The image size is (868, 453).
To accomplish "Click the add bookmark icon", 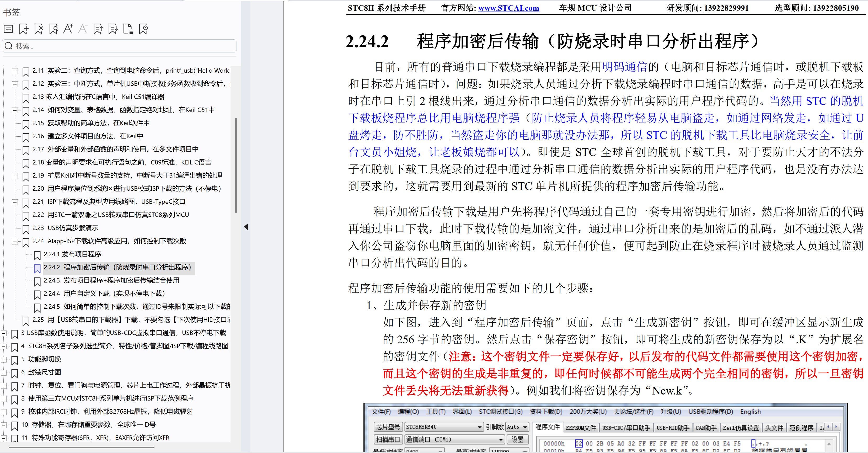I will pos(24,29).
